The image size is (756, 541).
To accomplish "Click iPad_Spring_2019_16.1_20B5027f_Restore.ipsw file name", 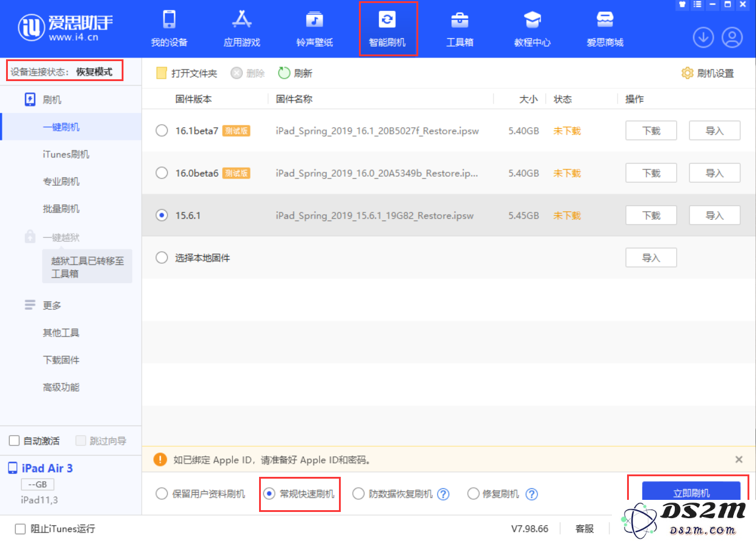I will [378, 131].
